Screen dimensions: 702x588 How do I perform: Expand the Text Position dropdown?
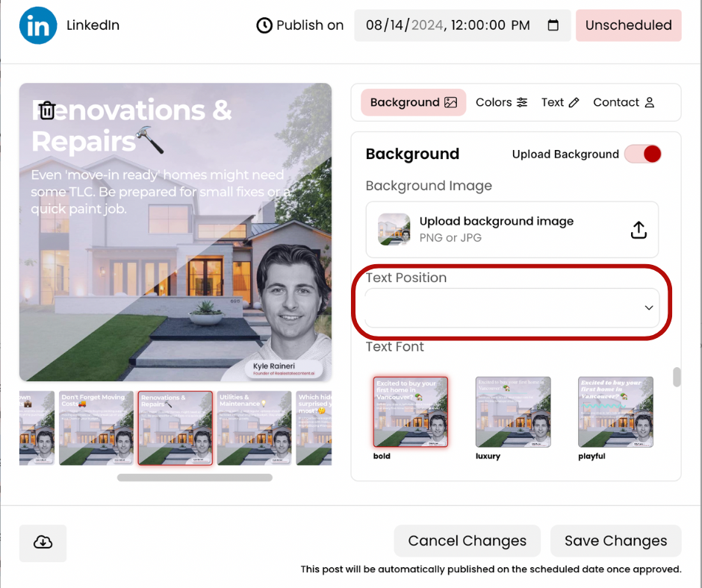pos(512,307)
